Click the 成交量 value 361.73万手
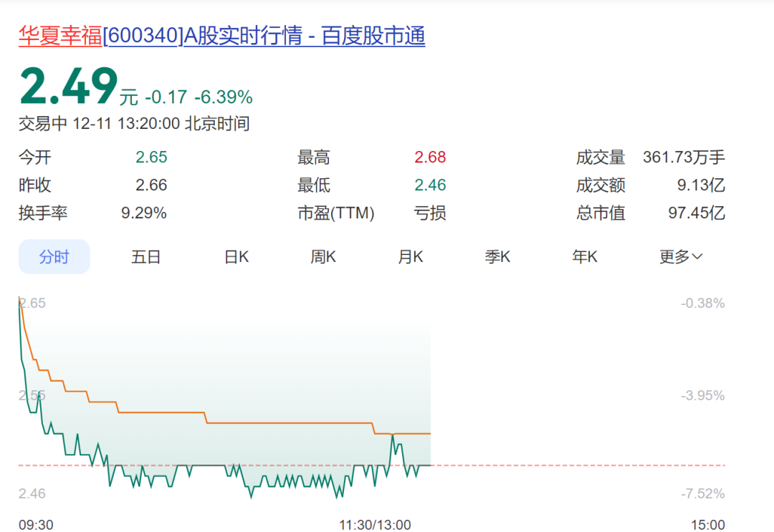Viewport: 774px width, 532px height. pos(684,158)
